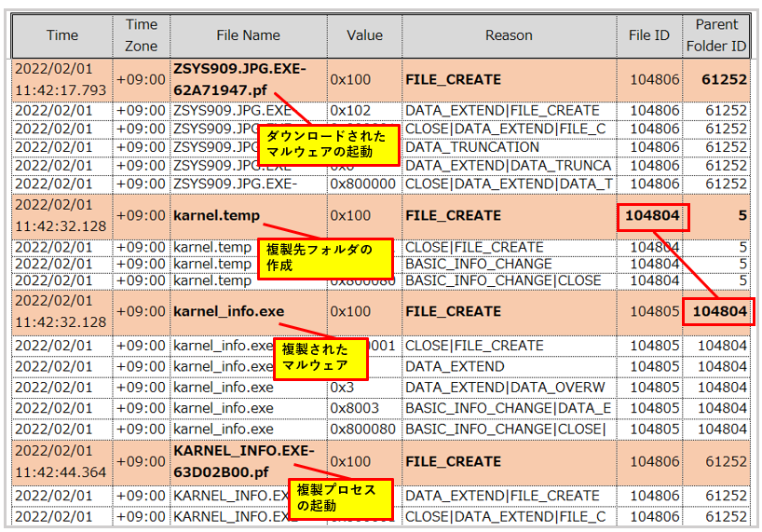This screenshot has width=762, height=532.
Task: Click FILE_CREATE in the bold karnel_info.exe row
Action: pos(454,311)
